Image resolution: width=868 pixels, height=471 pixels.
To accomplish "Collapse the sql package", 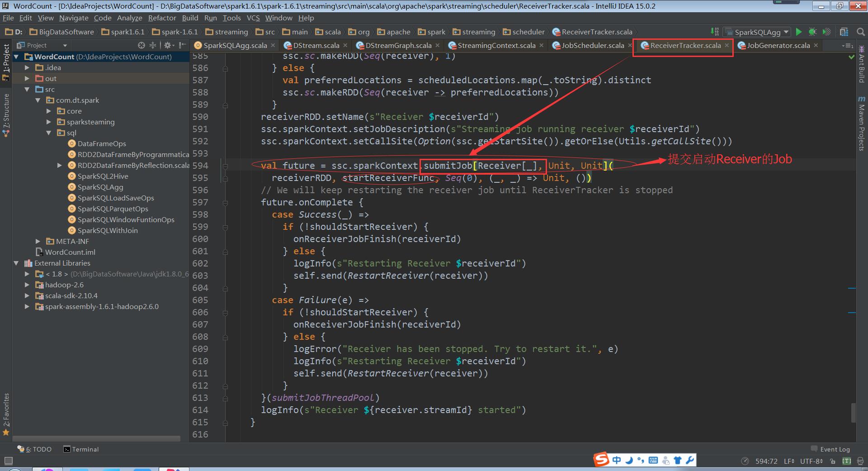I will pos(49,133).
